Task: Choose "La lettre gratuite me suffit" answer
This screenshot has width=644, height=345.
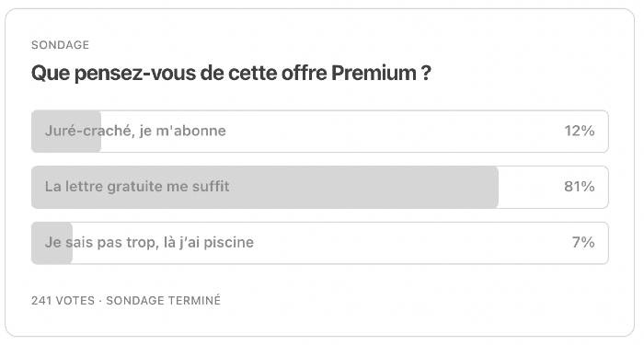Action: coord(320,187)
